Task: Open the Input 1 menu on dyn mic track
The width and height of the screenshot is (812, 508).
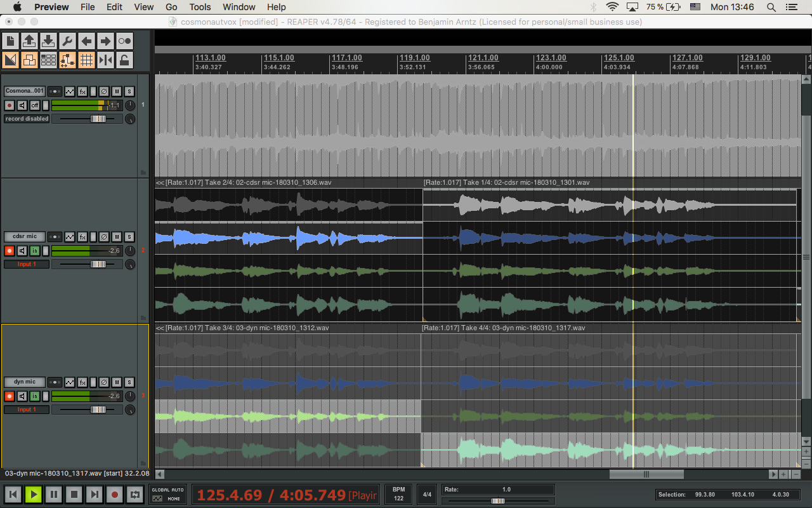Action: click(x=27, y=410)
